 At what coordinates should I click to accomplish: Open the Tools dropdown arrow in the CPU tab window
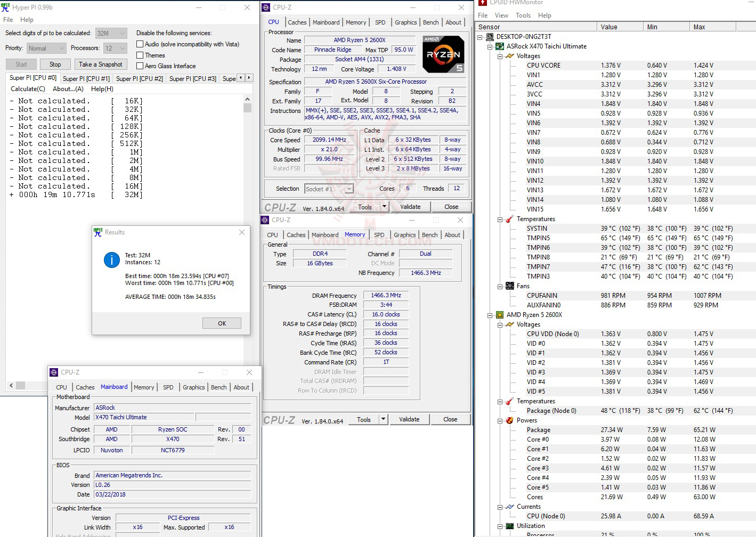[384, 207]
